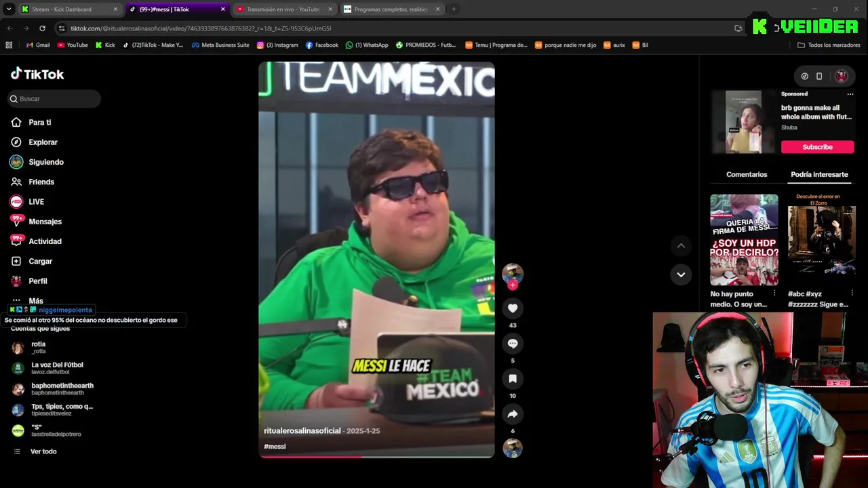Viewport: 868px width, 488px height.
Task: Seek on the video progress bar
Action: pyautogui.click(x=376, y=457)
